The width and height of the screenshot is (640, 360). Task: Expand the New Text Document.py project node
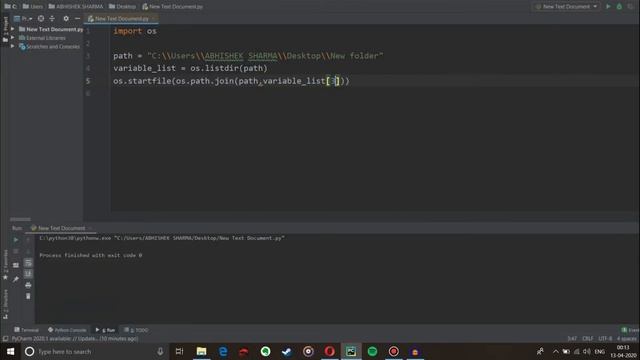click(x=13, y=29)
